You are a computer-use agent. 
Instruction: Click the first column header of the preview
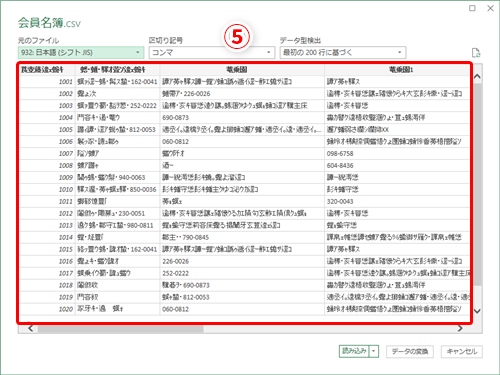[x=47, y=70]
